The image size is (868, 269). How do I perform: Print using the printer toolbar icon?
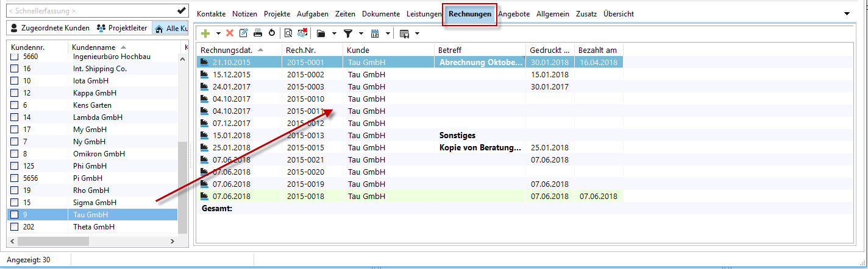(258, 33)
